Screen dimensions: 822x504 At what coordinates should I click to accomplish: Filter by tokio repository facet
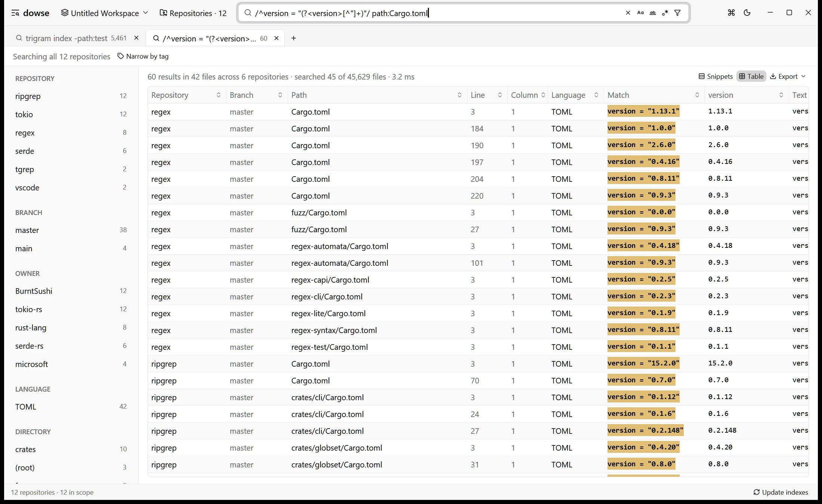71,115
